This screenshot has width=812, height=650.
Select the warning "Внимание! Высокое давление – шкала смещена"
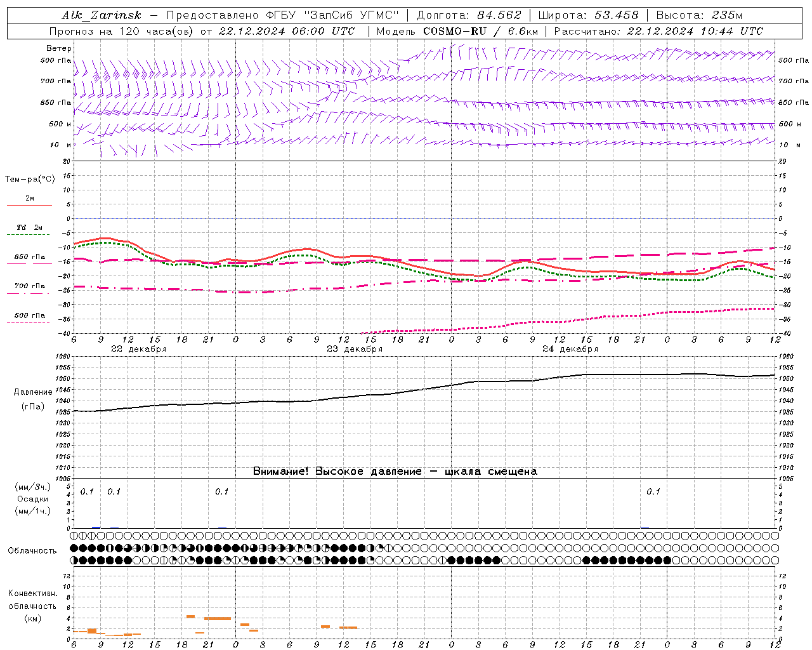coord(395,471)
